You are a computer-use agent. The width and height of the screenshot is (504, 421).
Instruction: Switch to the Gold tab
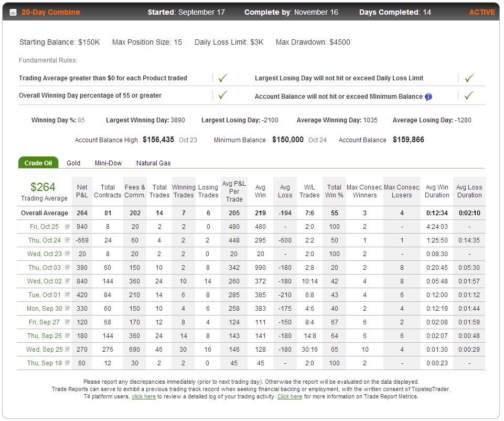(x=73, y=163)
